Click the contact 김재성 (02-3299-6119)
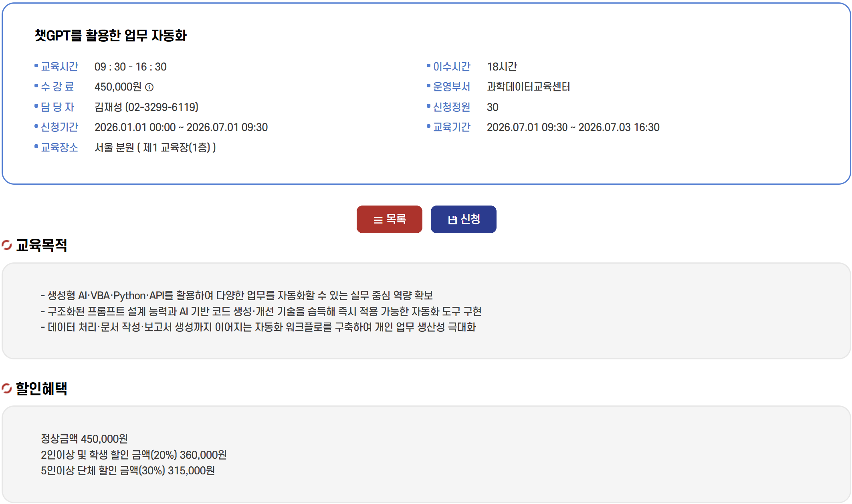This screenshot has height=504, width=852. (x=146, y=107)
